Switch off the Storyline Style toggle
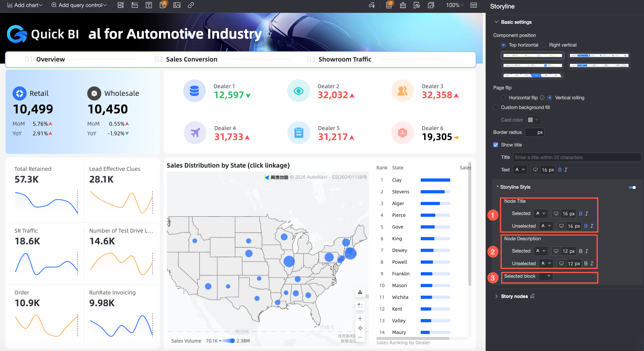 click(x=632, y=187)
